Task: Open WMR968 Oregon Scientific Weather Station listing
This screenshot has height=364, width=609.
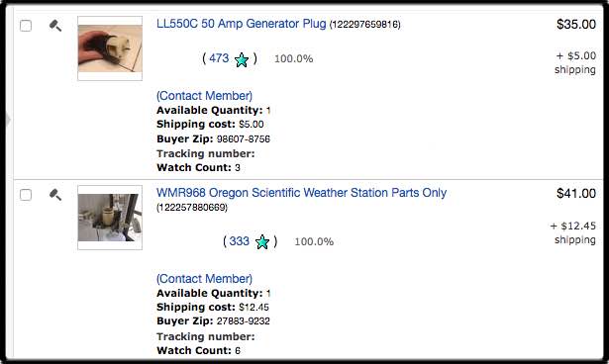Action: coord(301,193)
